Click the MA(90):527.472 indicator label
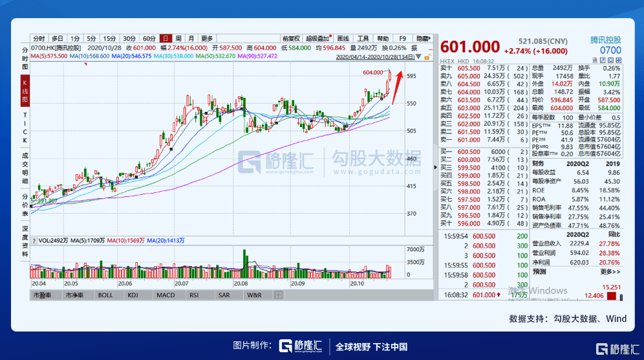Image resolution: width=644 pixels, height=360 pixels. (257, 56)
